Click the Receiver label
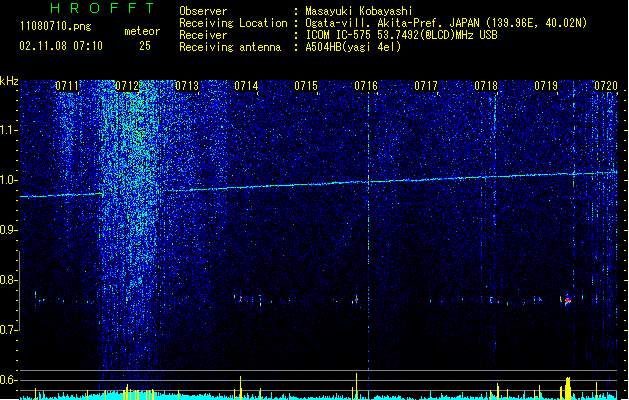629x400 pixels. point(203,35)
